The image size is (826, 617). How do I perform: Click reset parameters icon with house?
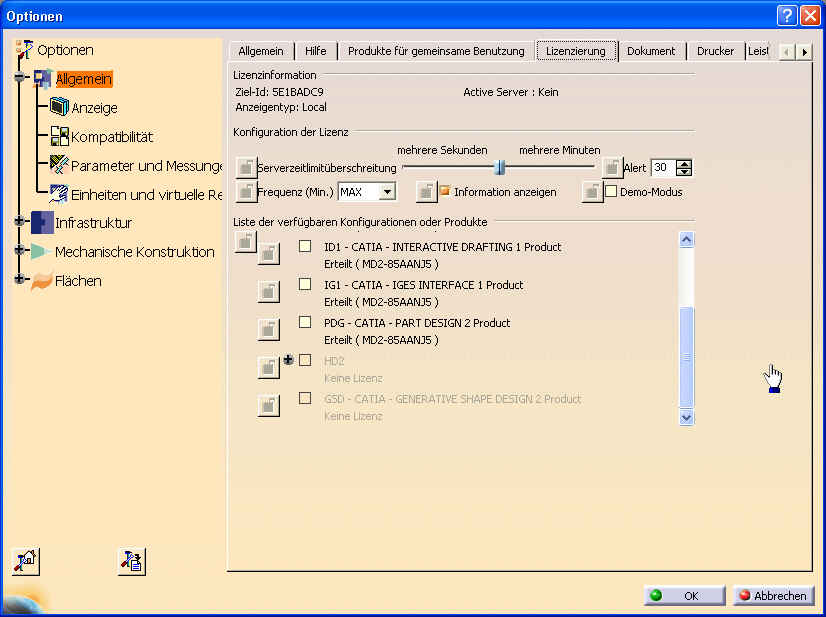pos(26,561)
